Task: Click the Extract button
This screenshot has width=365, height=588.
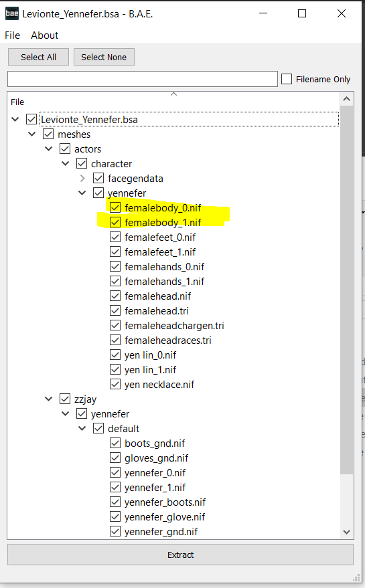Action: click(x=180, y=555)
